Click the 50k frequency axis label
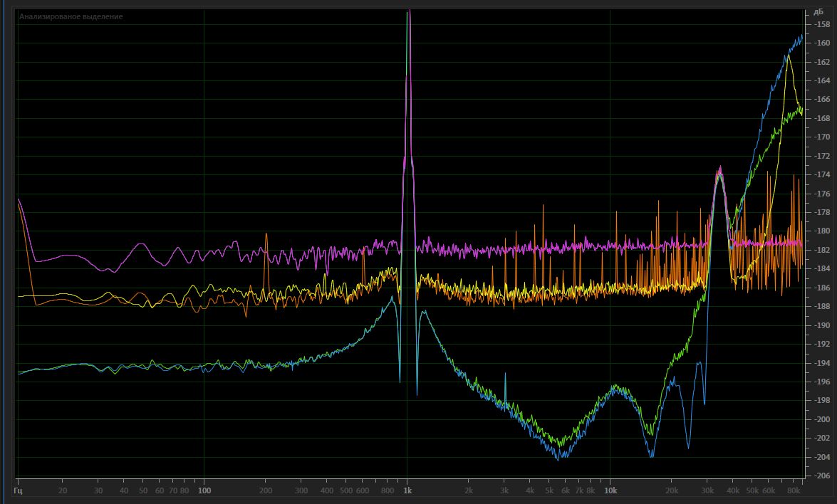The image size is (837, 504). [752, 490]
